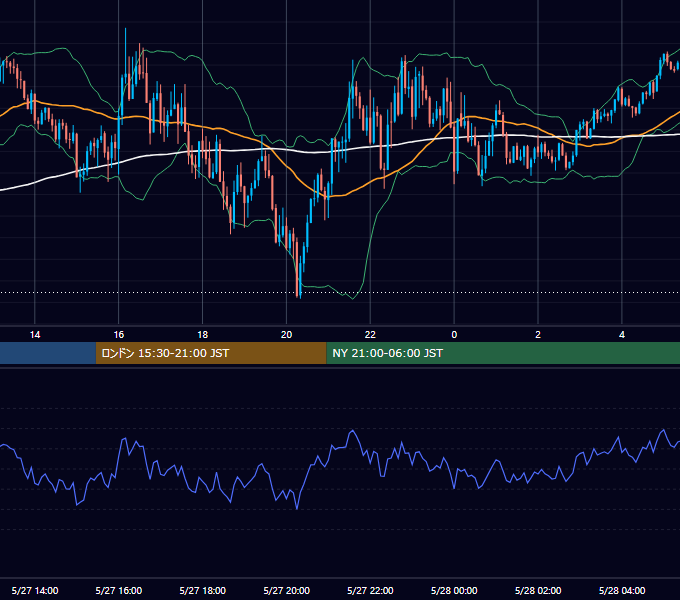Screen dimensions: 680x600
Task: Click the blue session bar before London
Action: point(48,353)
